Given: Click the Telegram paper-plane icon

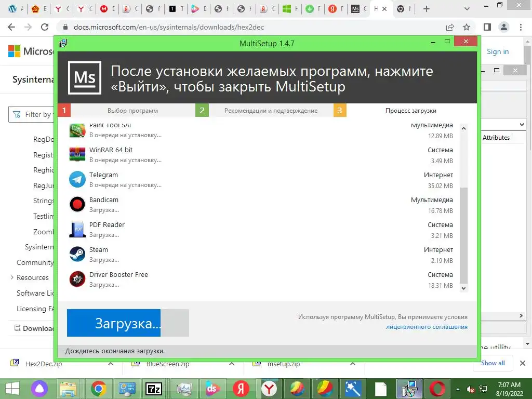Looking at the screenshot, I should pyautogui.click(x=77, y=179).
